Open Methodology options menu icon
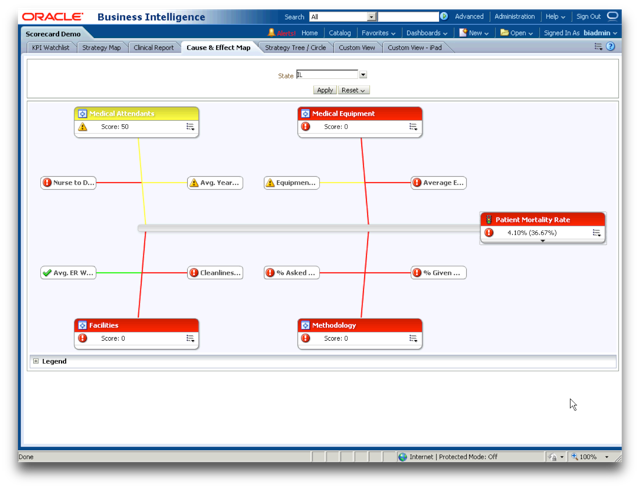 click(413, 338)
